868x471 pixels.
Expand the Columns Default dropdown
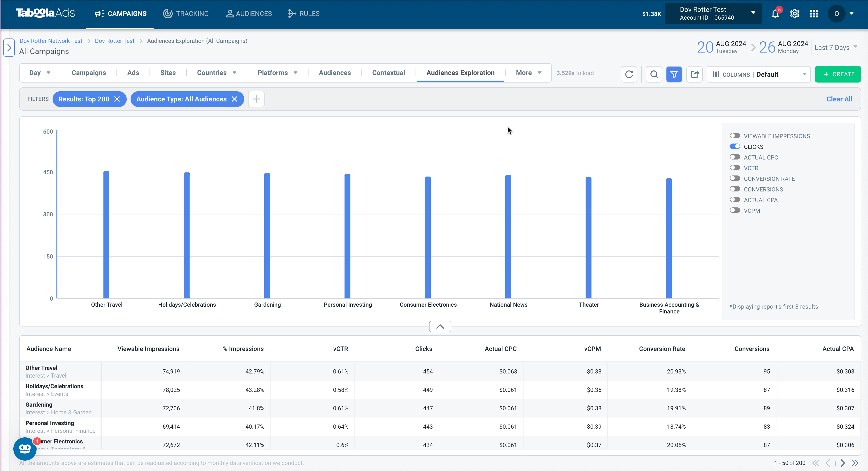coord(759,74)
